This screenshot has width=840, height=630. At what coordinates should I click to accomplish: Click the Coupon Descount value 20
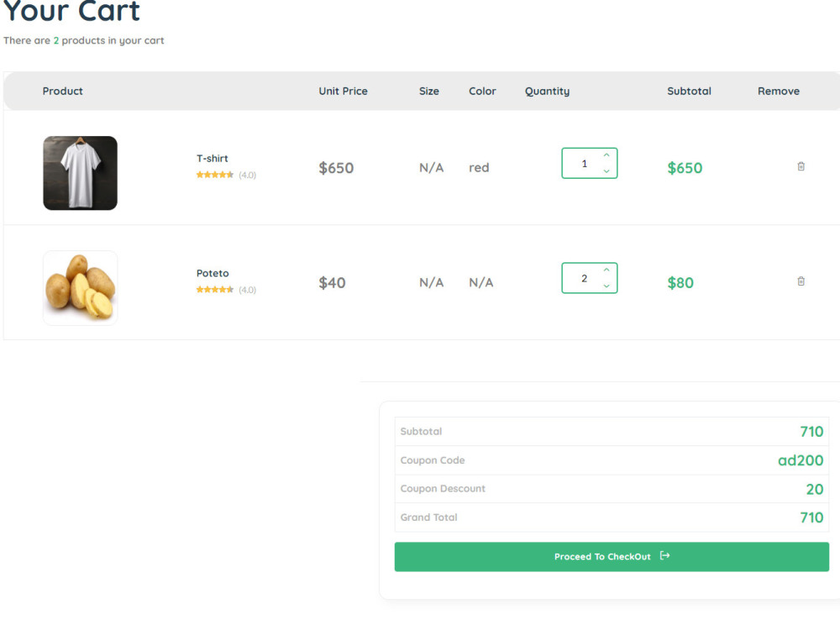tap(815, 489)
